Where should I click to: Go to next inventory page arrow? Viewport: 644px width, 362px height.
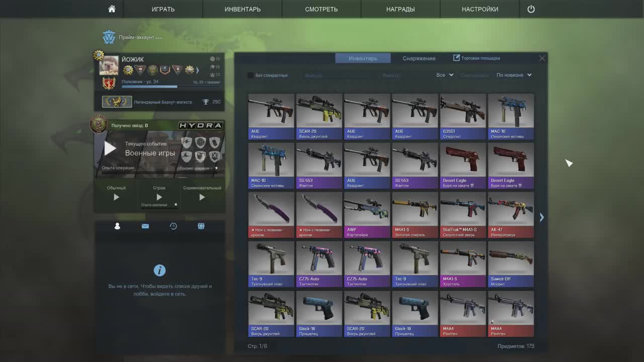tap(541, 217)
